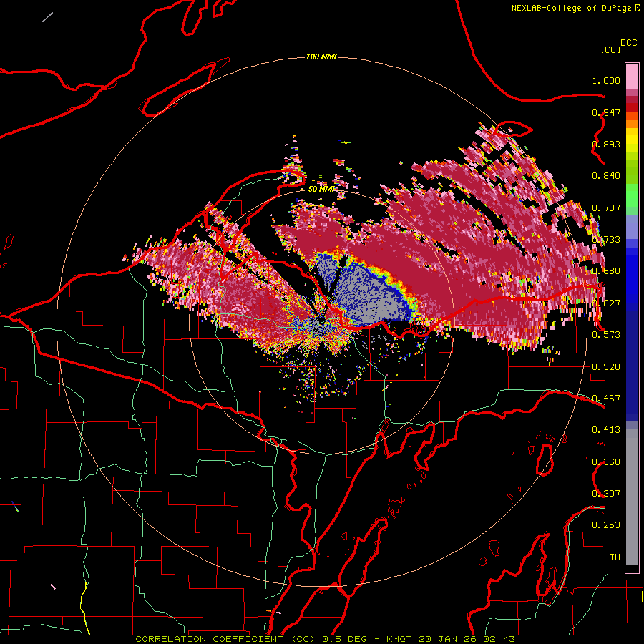
Task: Click the 0.467 scale value
Action: tap(606, 398)
